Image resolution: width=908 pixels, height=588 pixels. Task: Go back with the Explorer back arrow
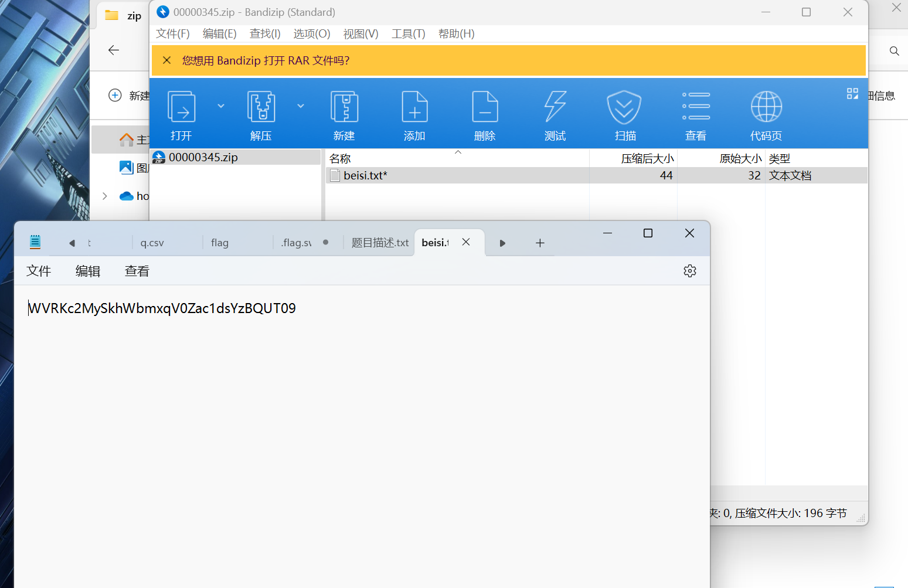point(114,50)
